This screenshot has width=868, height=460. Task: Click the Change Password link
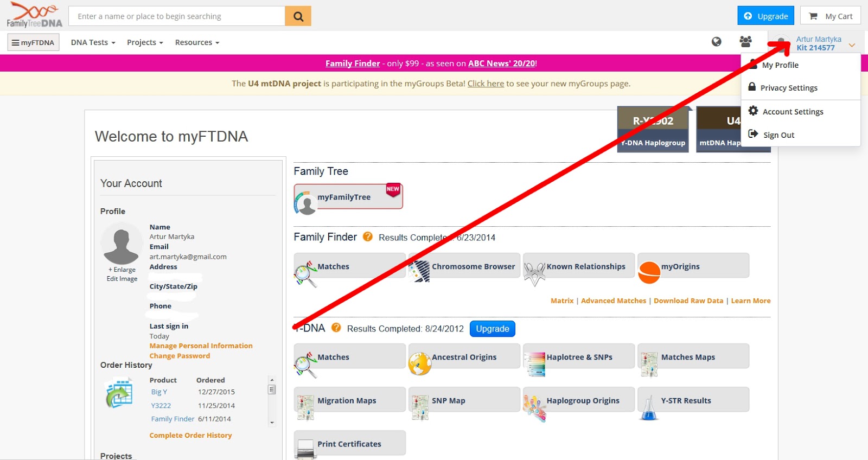point(180,356)
